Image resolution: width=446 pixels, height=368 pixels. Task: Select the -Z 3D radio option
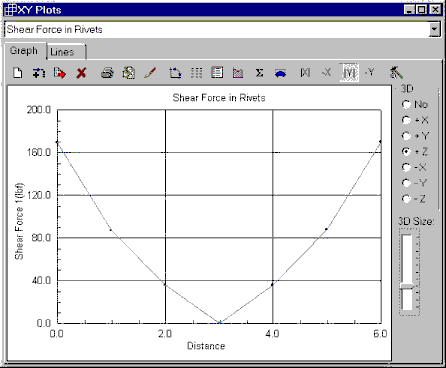(414, 199)
